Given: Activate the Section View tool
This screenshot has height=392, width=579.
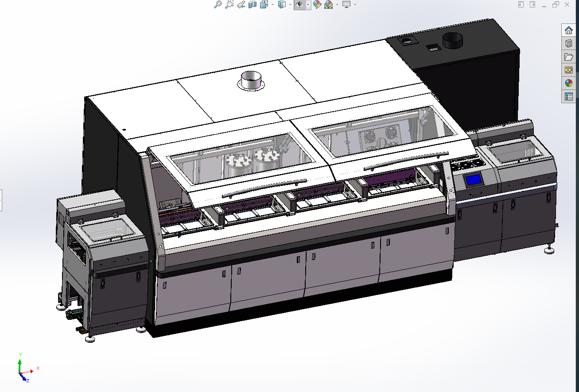Looking at the screenshot, I should pos(253,4).
